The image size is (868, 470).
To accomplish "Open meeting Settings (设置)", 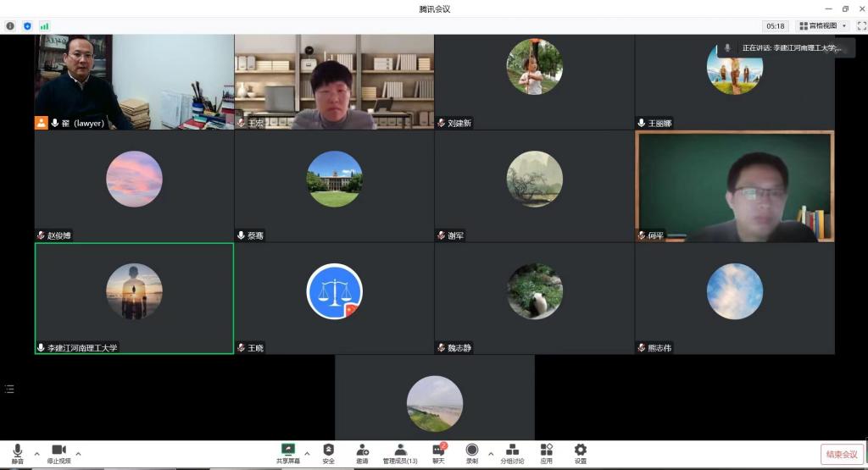I will pyautogui.click(x=580, y=453).
